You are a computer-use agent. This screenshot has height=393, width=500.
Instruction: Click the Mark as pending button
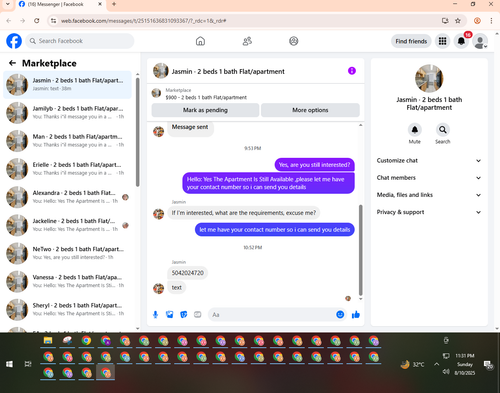coord(205,110)
